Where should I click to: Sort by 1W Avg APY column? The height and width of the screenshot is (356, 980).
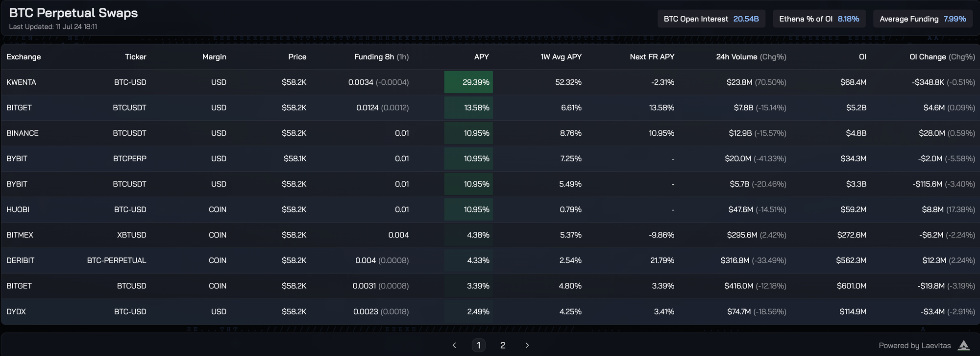561,57
